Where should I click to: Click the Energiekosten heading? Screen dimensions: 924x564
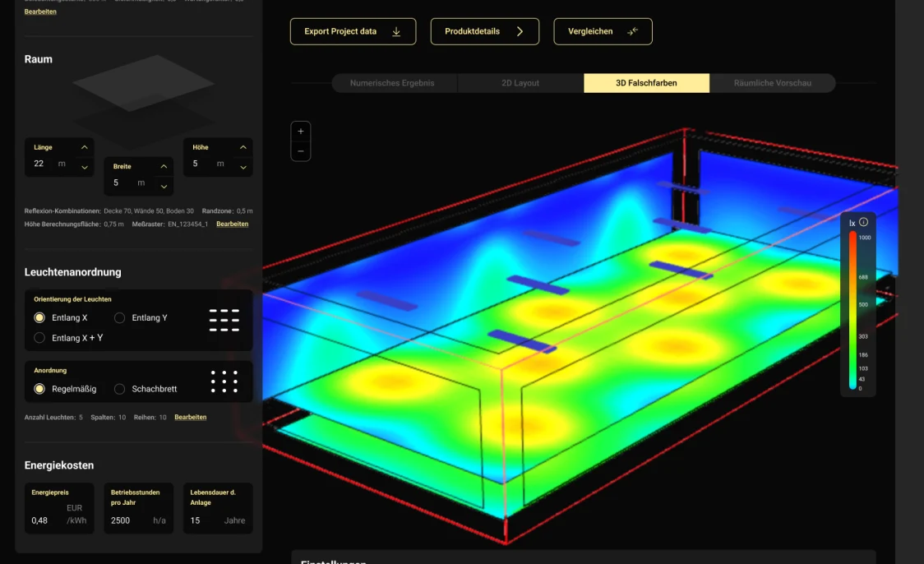59,465
